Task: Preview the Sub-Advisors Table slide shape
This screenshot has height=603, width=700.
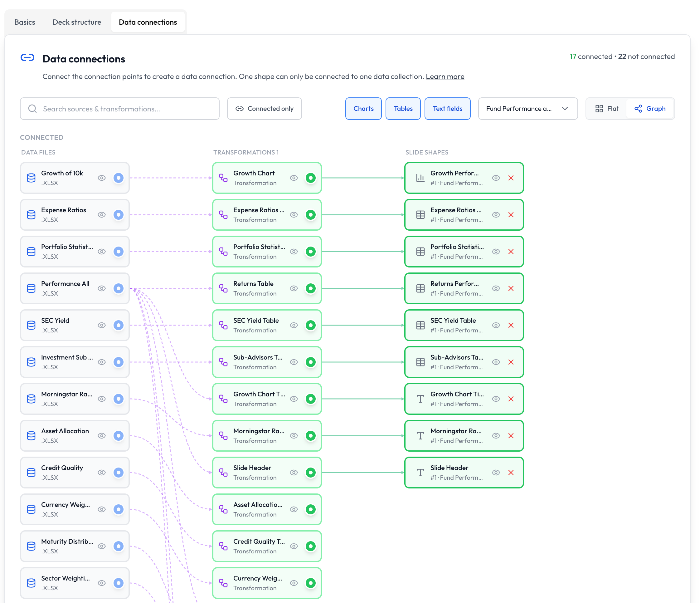Action: 496,362
